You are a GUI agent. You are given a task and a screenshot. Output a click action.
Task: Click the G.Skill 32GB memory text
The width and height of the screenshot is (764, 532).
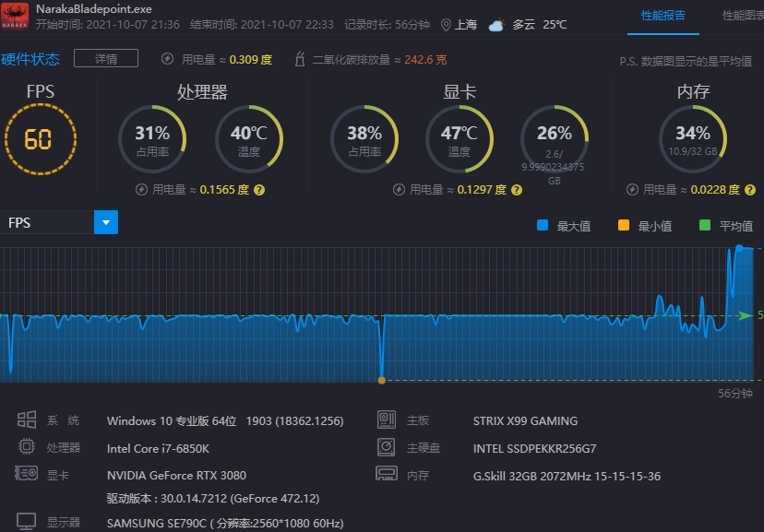click(x=567, y=476)
